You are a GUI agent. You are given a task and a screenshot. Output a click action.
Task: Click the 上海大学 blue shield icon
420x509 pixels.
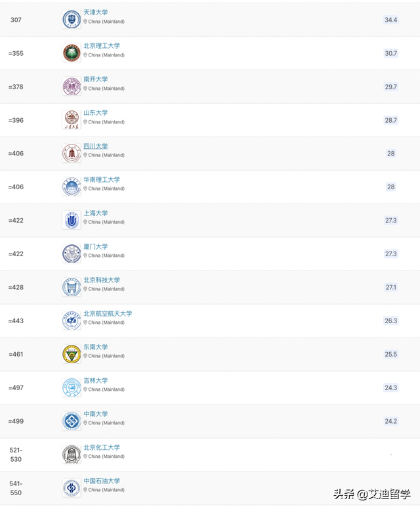pyautogui.click(x=72, y=220)
